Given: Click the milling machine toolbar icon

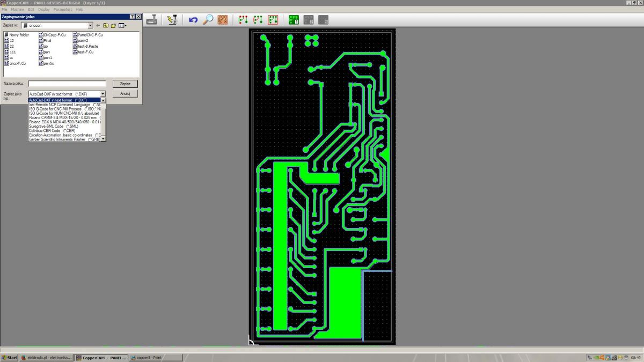Looking at the screenshot, I should (x=153, y=20).
